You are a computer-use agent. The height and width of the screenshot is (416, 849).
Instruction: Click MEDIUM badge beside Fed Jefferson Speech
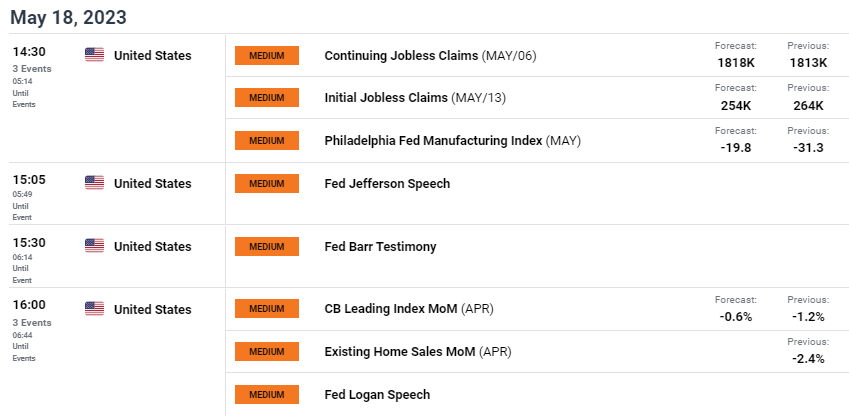pyautogui.click(x=267, y=183)
